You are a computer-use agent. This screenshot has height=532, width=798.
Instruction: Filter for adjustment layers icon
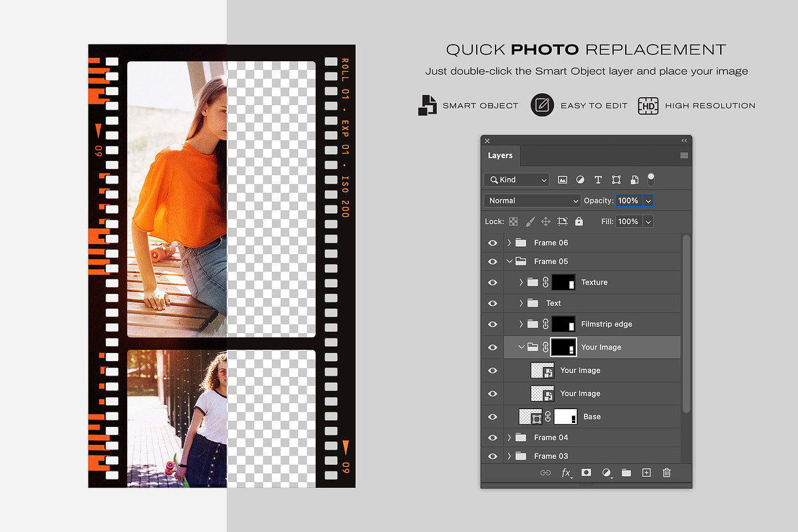(581, 180)
